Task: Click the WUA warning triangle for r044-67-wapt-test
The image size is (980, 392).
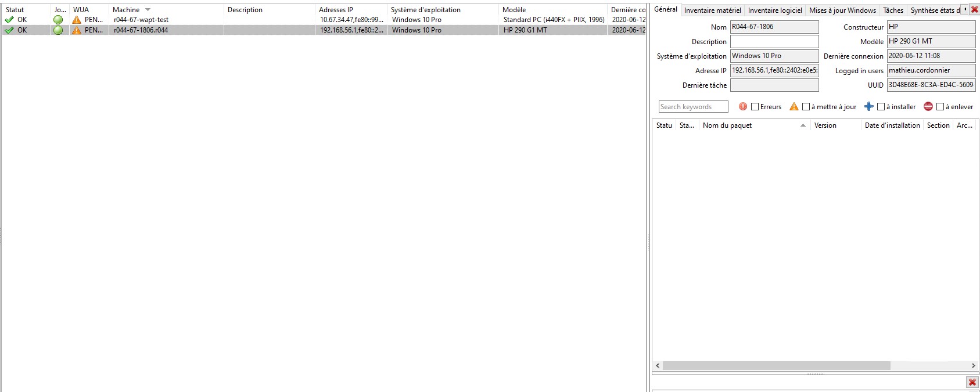Action: click(77, 20)
